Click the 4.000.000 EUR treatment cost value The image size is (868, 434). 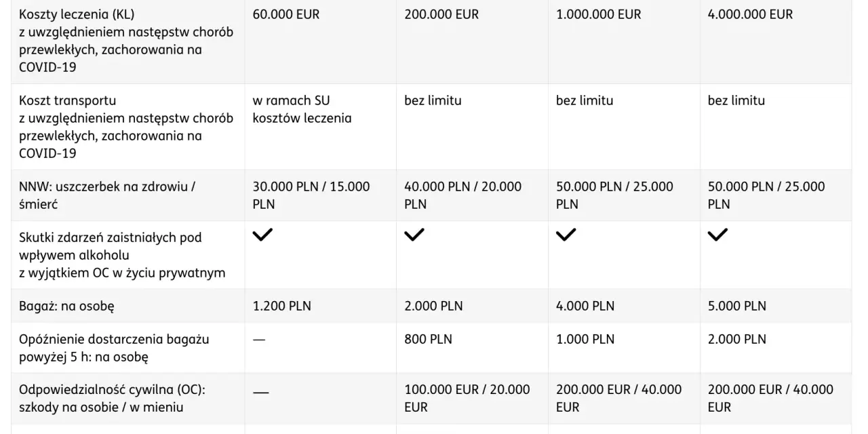click(x=750, y=14)
